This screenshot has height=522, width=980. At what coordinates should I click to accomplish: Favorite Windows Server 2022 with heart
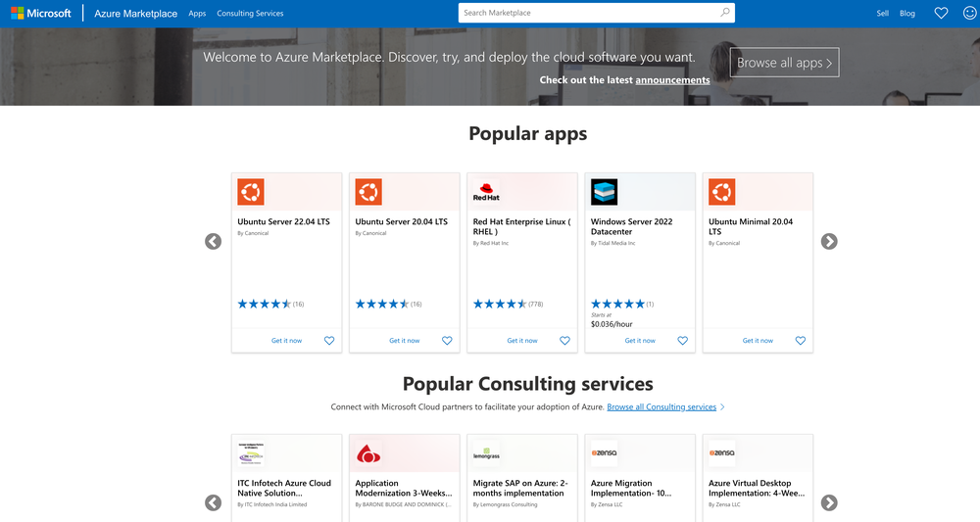coord(682,341)
